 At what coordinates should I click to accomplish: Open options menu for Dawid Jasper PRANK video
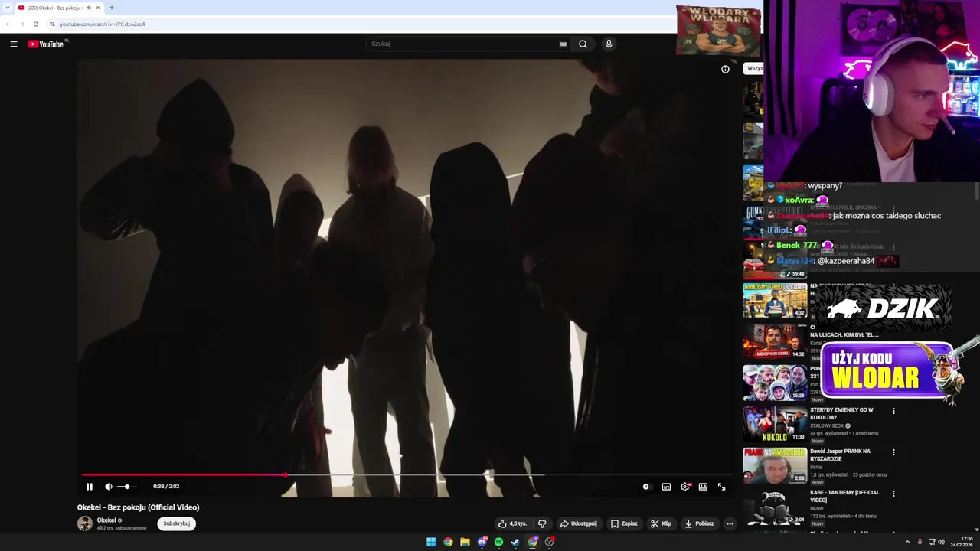coord(893,452)
